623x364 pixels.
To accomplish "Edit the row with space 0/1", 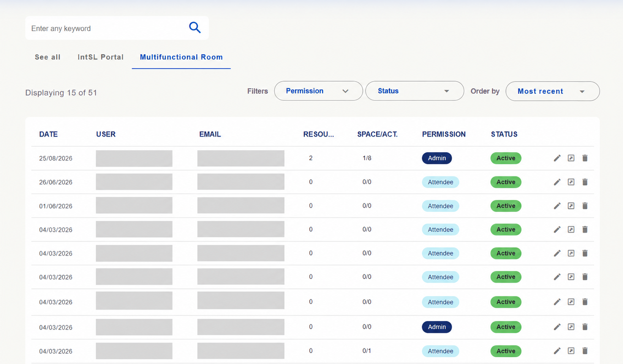I will click(557, 351).
